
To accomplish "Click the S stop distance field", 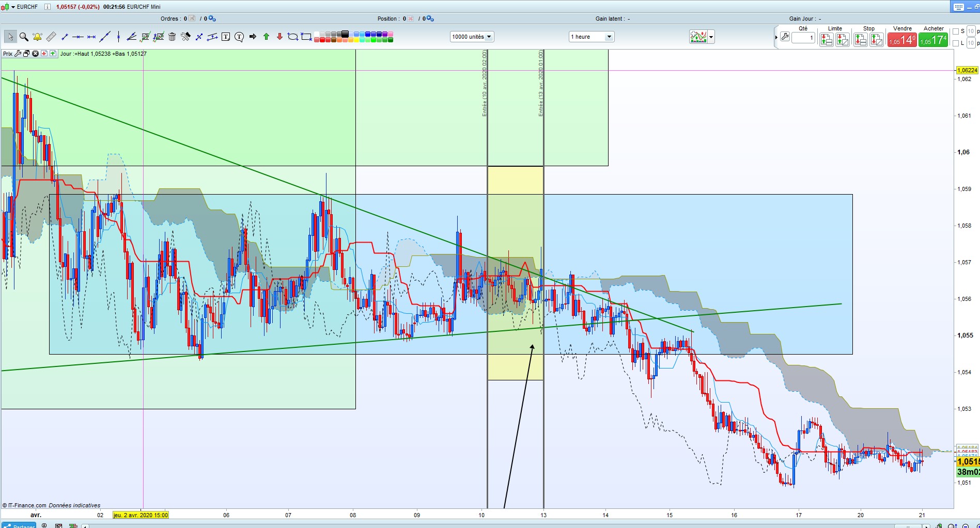I will (971, 31).
